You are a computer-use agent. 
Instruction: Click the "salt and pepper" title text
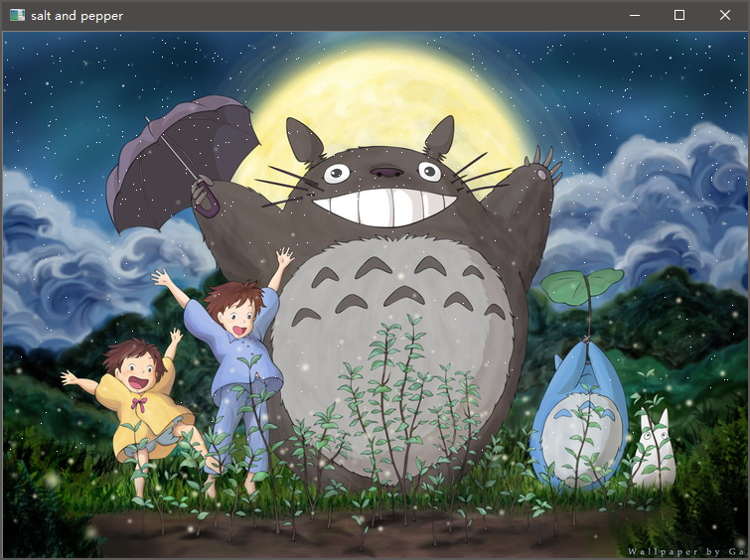77,16
